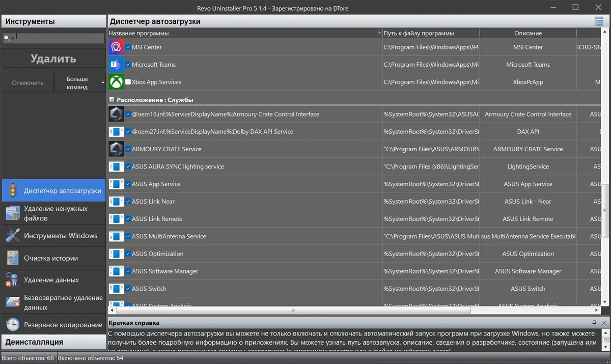The height and width of the screenshot is (364, 611).
Task: Open the Инструменты section
Action: [53, 21]
